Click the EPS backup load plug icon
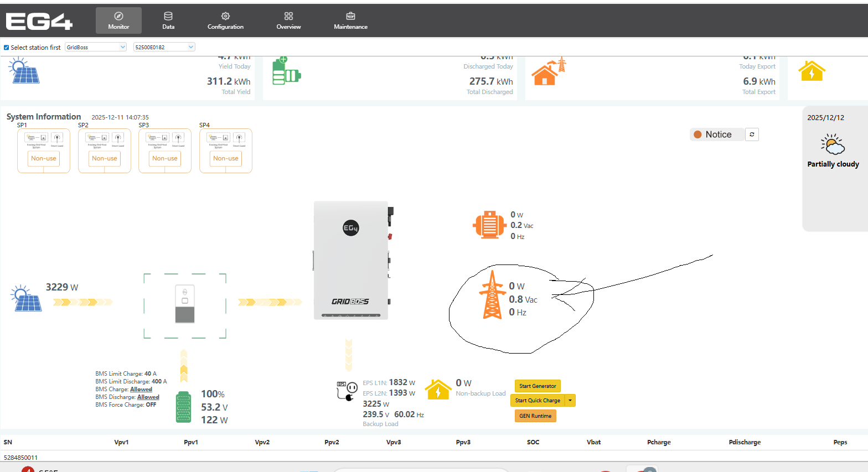Image resolution: width=868 pixels, height=472 pixels. point(347,391)
